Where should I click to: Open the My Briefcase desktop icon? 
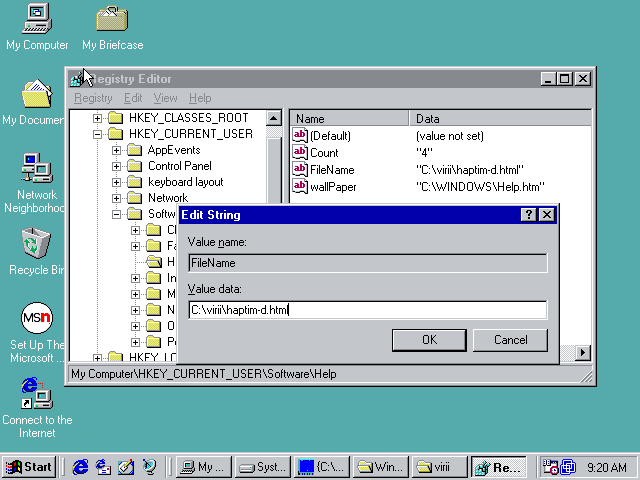click(x=112, y=18)
